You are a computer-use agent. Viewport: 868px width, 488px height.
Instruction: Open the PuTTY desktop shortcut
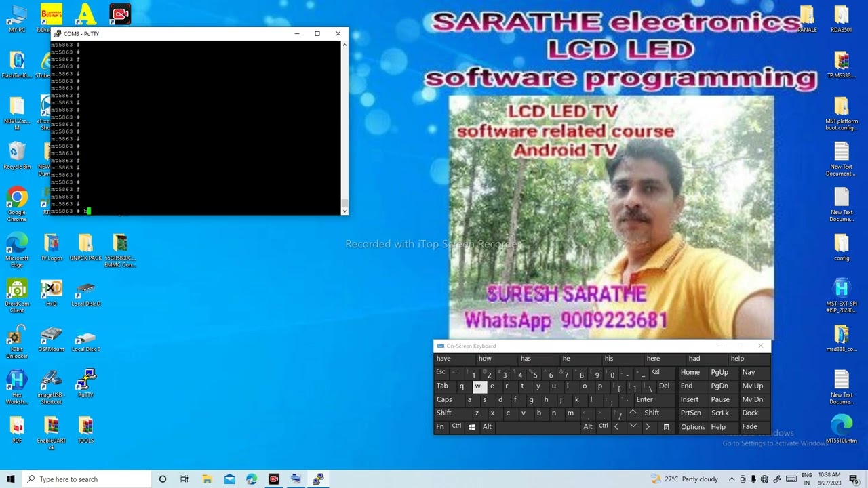(x=85, y=384)
